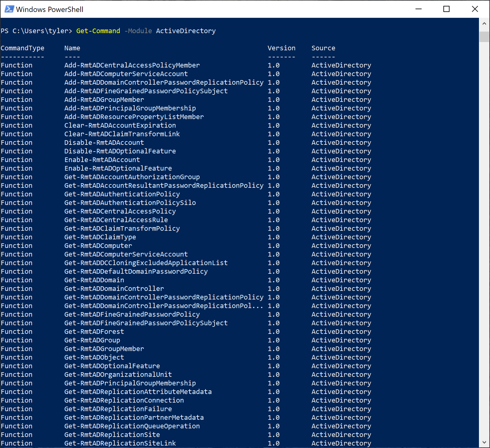490x448 pixels.
Task: Click ActiveDirectory argument in the command line
Action: (x=186, y=31)
